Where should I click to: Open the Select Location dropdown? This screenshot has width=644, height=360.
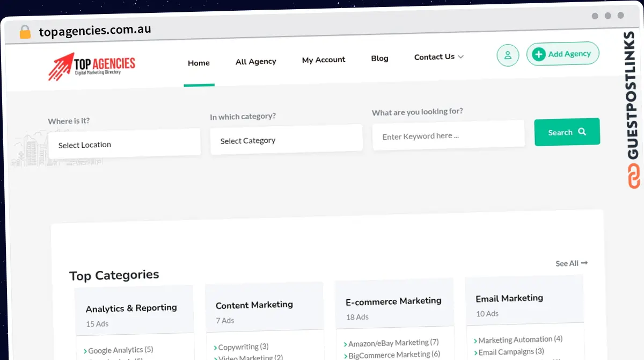(x=124, y=144)
